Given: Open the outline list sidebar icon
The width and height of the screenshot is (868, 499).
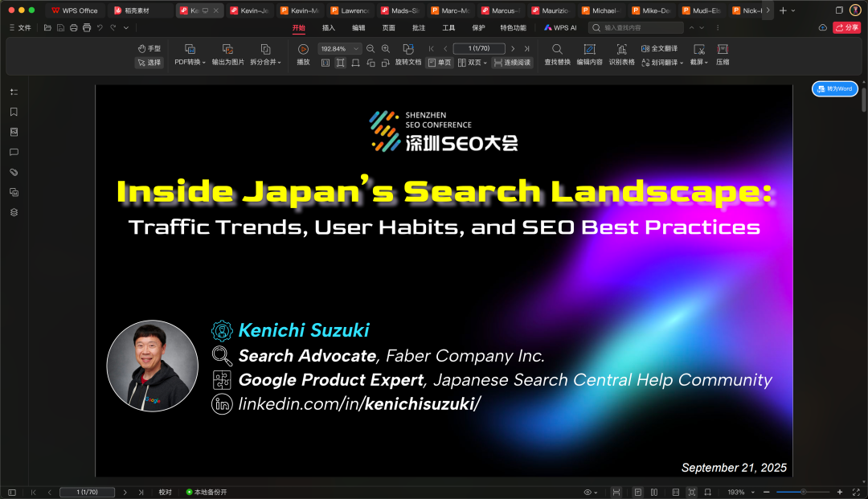Looking at the screenshot, I should [14, 92].
